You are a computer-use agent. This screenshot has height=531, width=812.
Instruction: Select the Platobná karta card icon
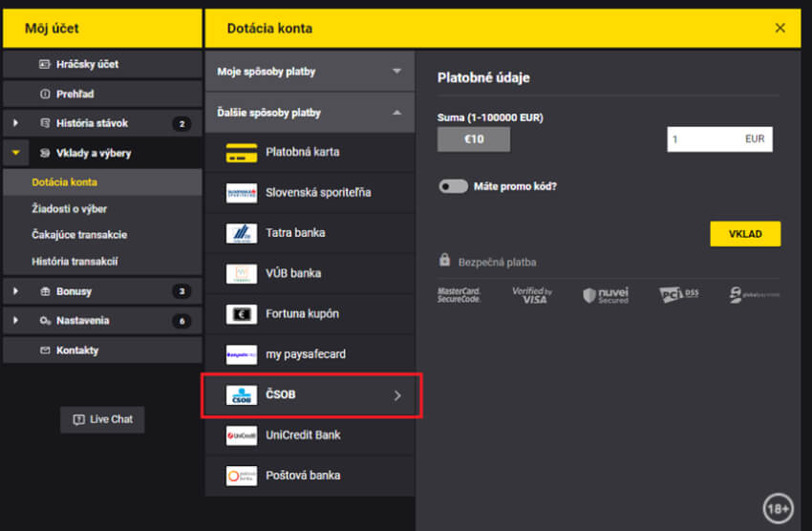[242, 153]
